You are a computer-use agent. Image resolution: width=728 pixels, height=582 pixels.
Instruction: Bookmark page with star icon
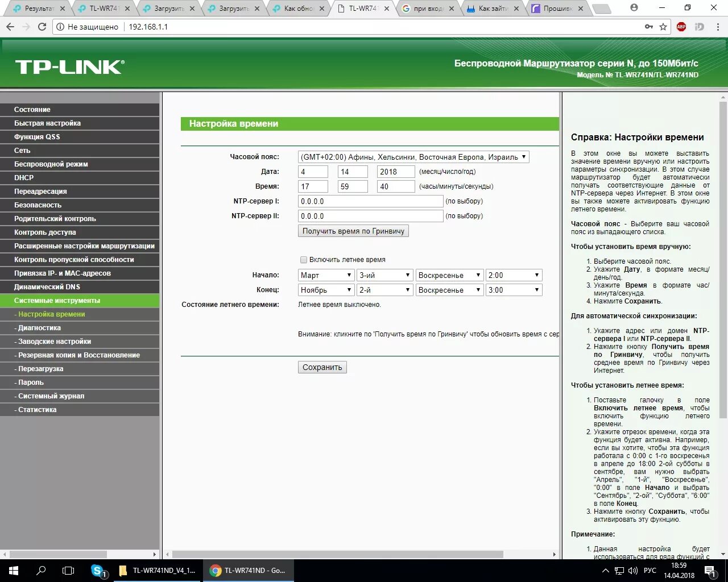[x=663, y=27]
